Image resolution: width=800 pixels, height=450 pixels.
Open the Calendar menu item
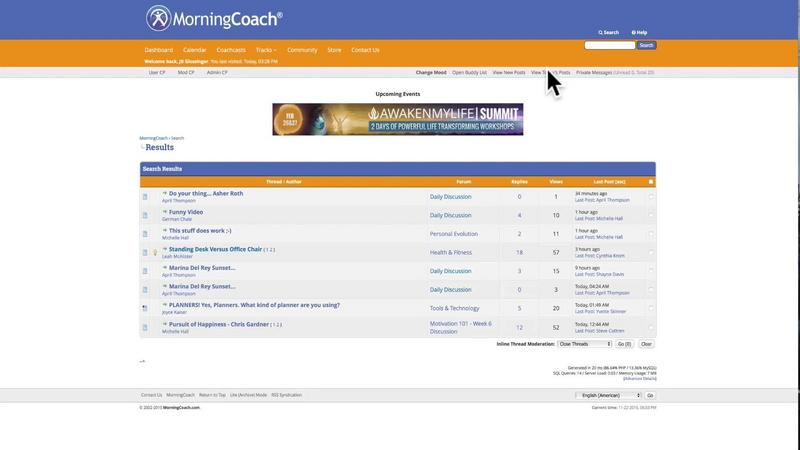(x=195, y=50)
